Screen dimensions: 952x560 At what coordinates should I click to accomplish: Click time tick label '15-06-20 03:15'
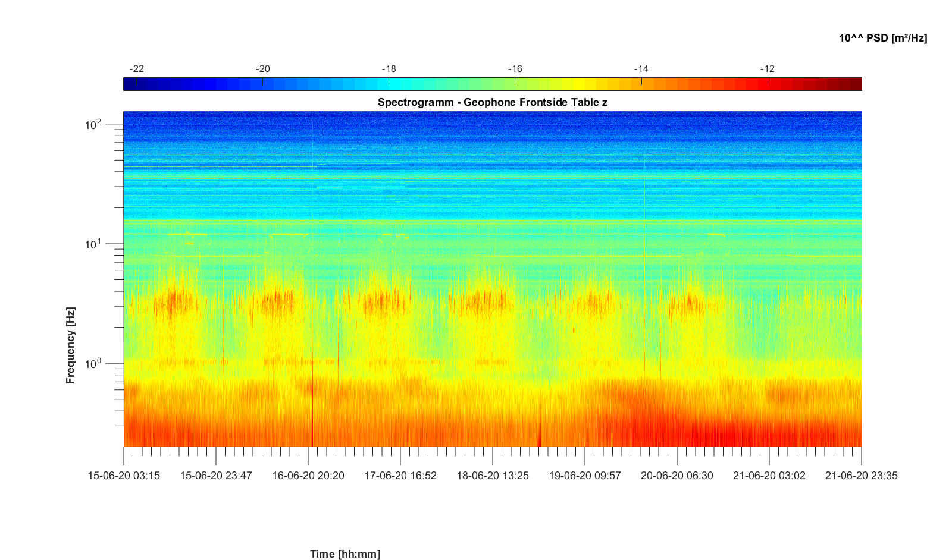[x=124, y=476]
